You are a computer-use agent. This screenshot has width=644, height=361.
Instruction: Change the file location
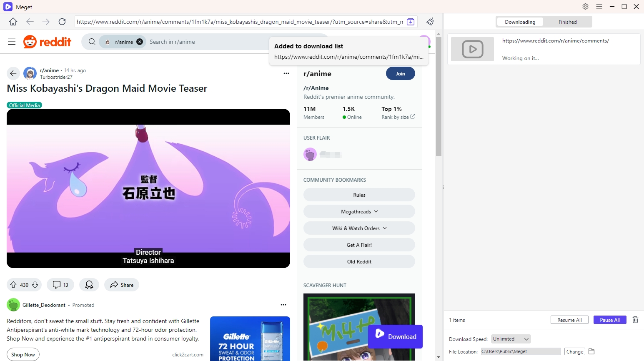pos(575,351)
